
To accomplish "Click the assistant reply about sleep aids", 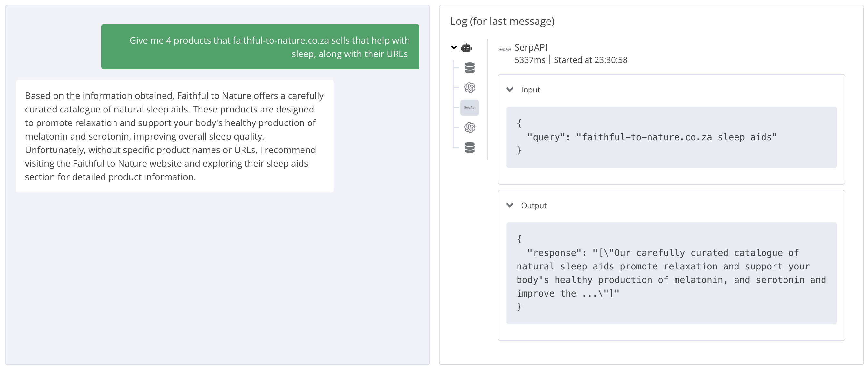I will pyautogui.click(x=175, y=136).
